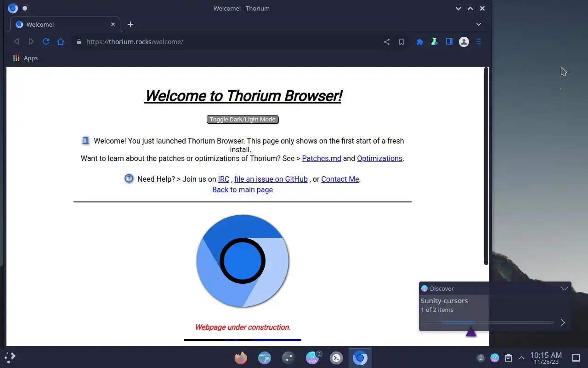588x368 pixels.
Task: Click the '1 of 2 items' text
Action: 437,310
